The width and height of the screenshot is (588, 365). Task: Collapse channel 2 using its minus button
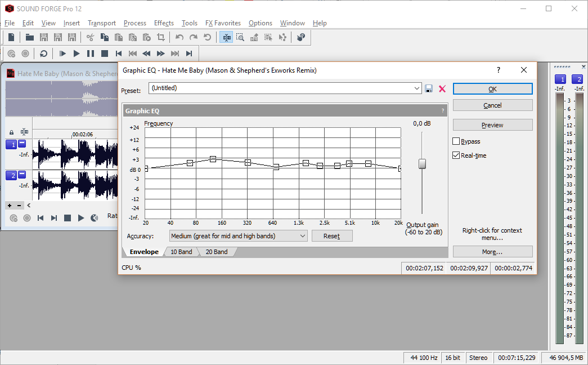22,175
